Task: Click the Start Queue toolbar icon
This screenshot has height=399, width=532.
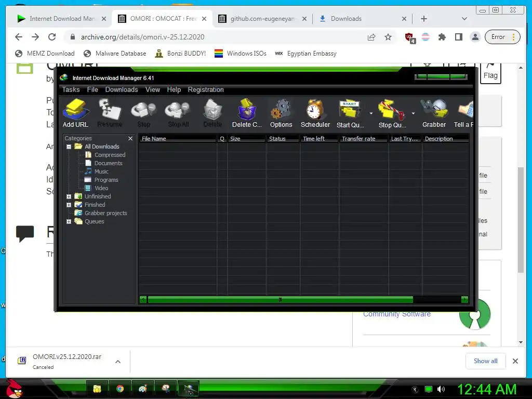Action: click(x=350, y=113)
